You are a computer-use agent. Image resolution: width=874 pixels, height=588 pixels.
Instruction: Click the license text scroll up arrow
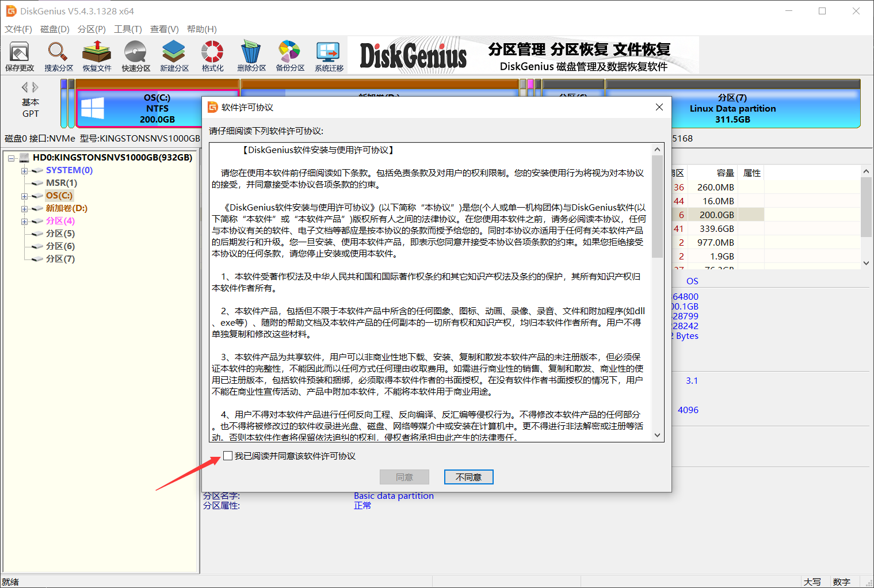click(x=657, y=149)
